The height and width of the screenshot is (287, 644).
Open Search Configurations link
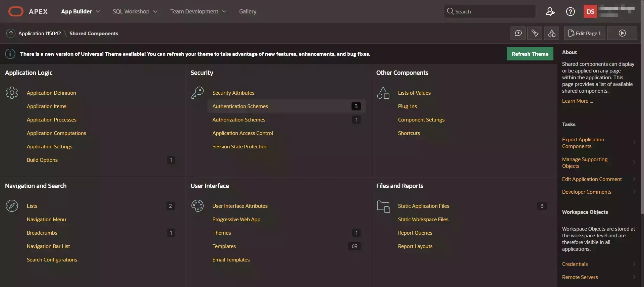tap(52, 259)
